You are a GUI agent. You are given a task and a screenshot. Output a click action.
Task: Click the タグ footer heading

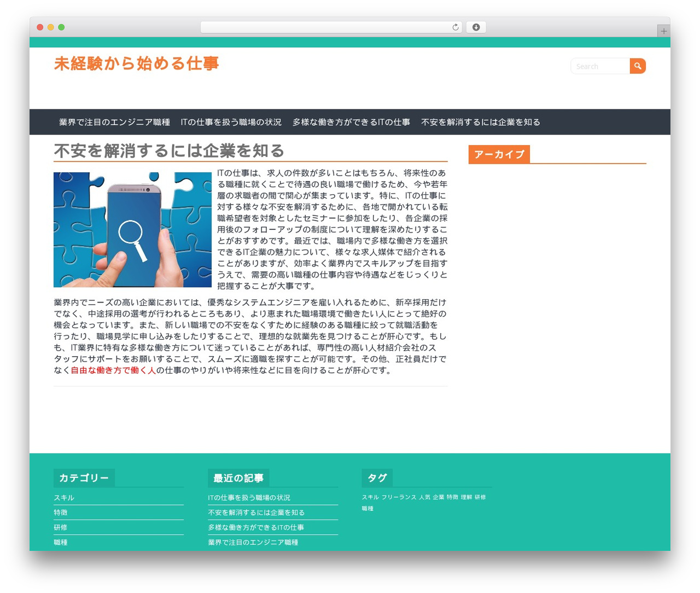pos(377,478)
